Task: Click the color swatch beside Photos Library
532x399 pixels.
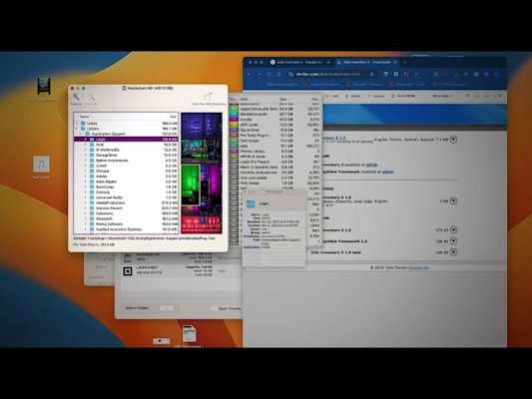Action: [235, 152]
